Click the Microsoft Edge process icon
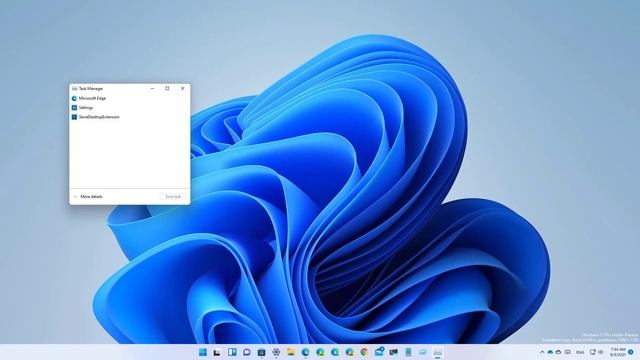Image resolution: width=640 pixels, height=360 pixels. click(x=74, y=98)
